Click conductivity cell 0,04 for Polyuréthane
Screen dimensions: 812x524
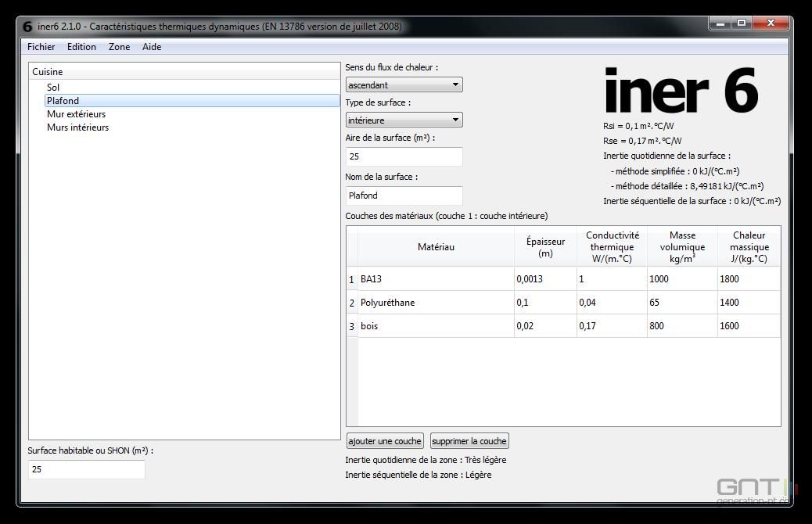(x=612, y=303)
